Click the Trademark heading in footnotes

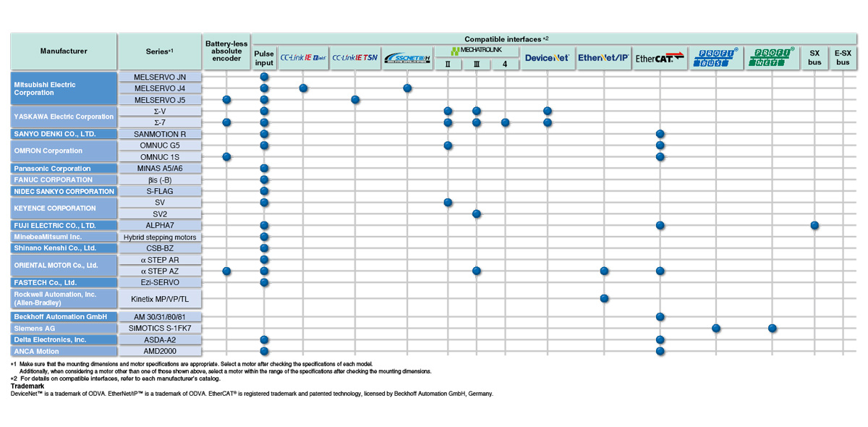point(26,386)
